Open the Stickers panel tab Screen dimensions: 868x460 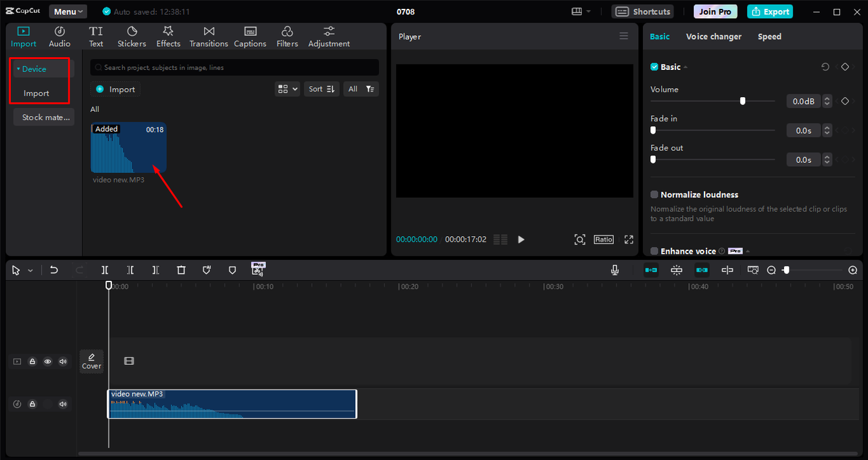coord(132,37)
